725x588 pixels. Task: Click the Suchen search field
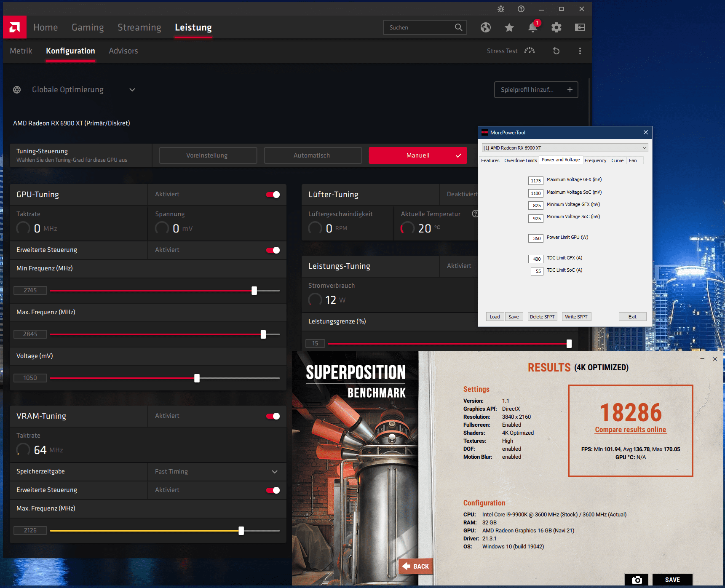425,27
